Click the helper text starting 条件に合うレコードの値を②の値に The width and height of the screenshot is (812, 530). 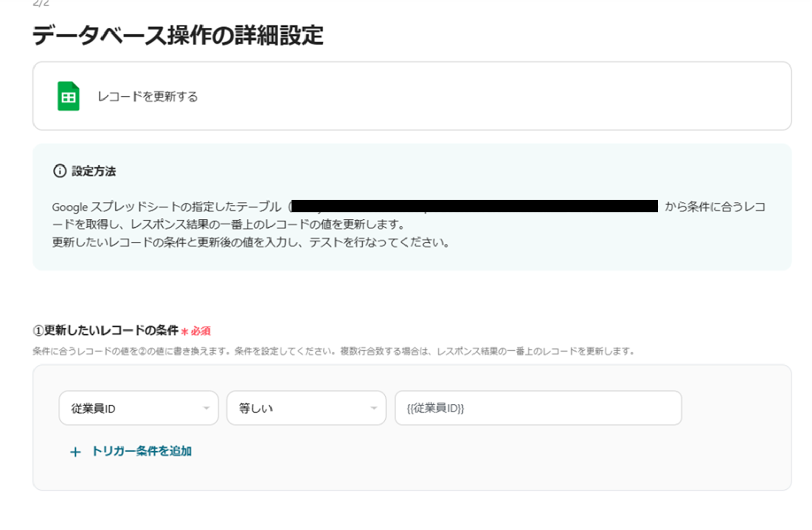[334, 351]
